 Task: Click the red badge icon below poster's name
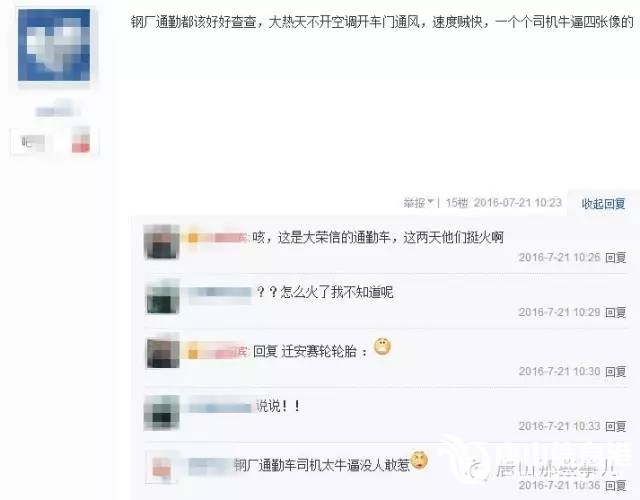click(x=81, y=140)
